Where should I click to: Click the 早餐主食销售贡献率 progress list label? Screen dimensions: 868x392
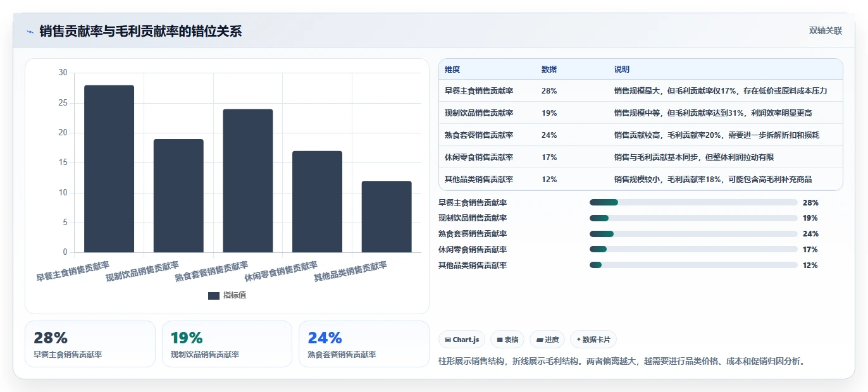[473, 203]
